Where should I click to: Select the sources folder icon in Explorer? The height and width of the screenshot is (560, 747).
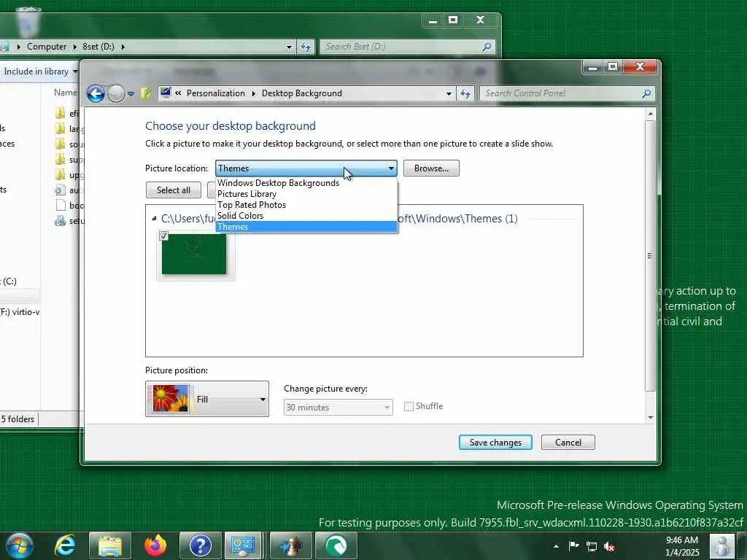click(x=60, y=144)
